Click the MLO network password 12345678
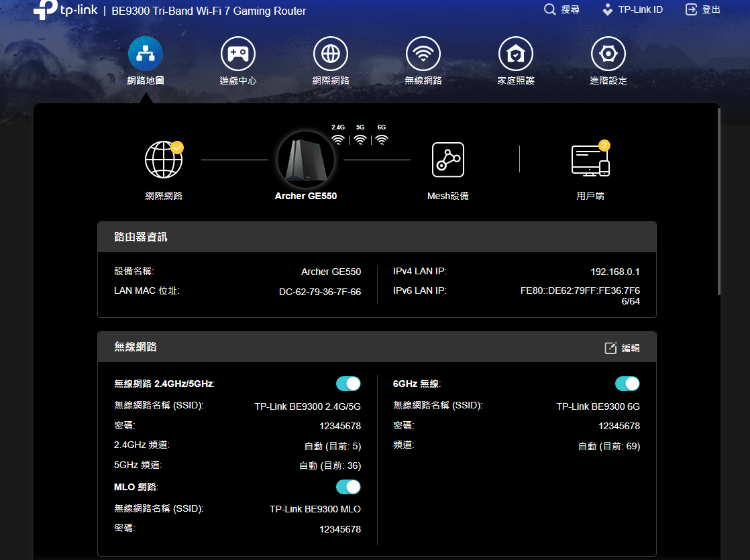The width and height of the screenshot is (750, 560). click(x=340, y=529)
